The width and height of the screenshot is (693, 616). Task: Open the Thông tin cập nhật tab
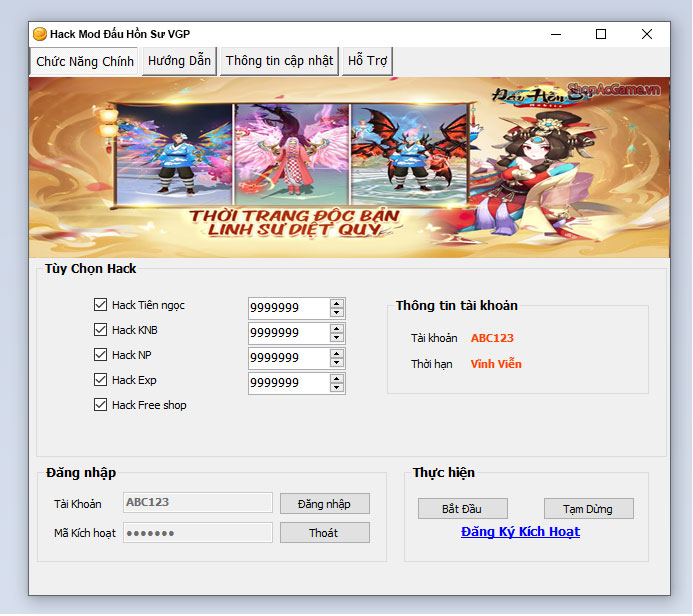pyautogui.click(x=279, y=61)
